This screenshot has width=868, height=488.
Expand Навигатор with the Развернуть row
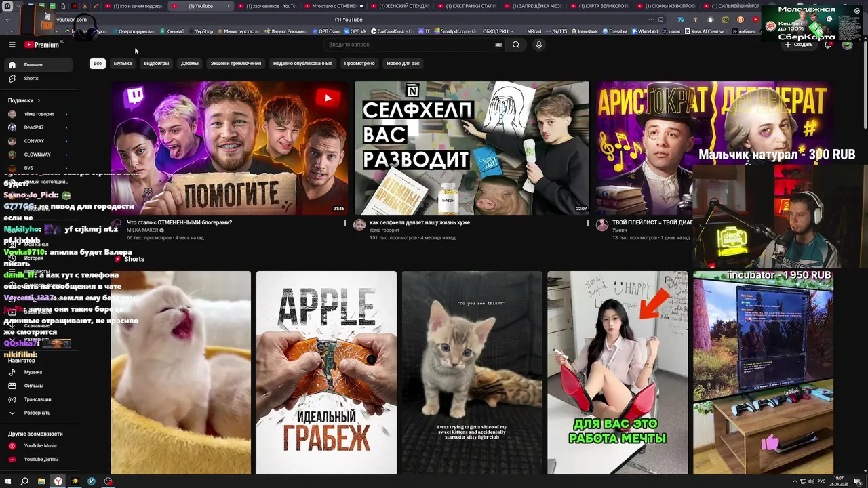pyautogui.click(x=37, y=413)
